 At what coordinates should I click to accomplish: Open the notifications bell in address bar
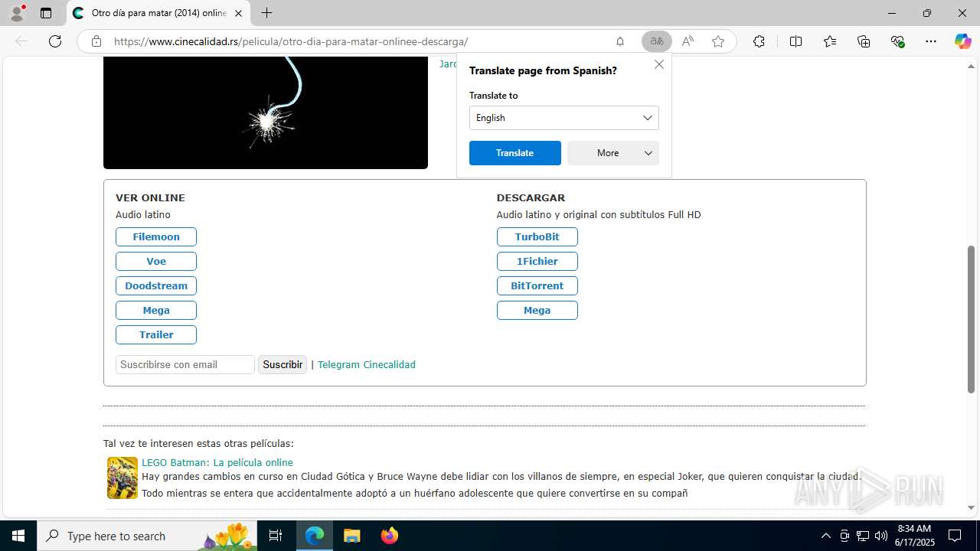point(620,41)
